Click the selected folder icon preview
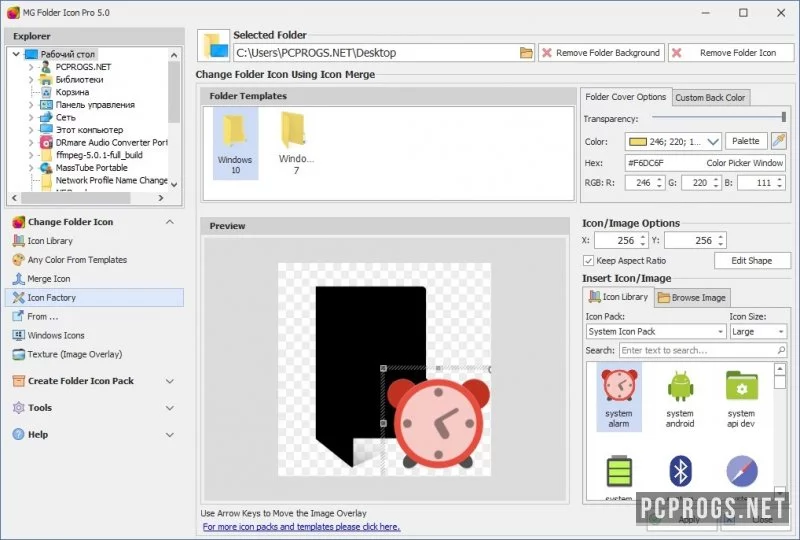This screenshot has width=800, height=540. click(x=214, y=45)
